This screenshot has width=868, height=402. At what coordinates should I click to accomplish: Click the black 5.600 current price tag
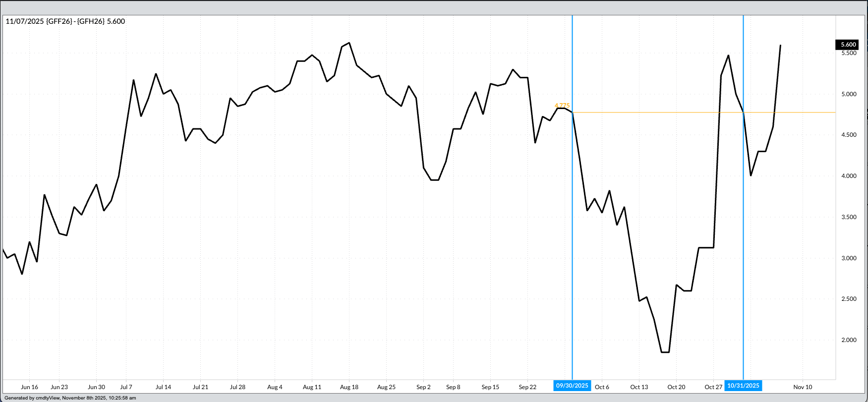848,45
